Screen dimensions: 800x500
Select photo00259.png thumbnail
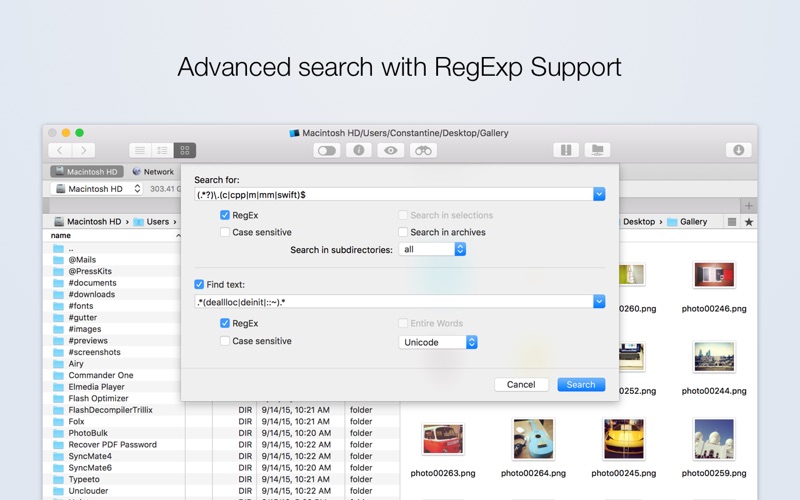coord(714,439)
